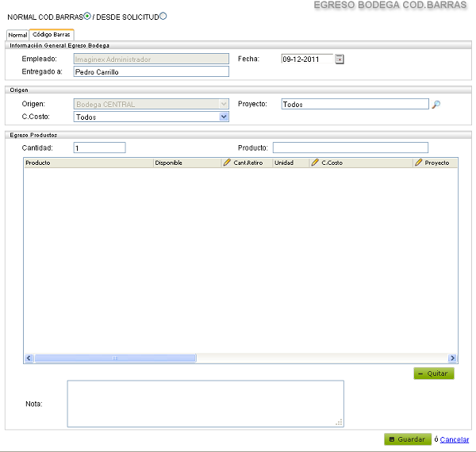Click the Fecha date field
This screenshot has width=476, height=452.
click(307, 59)
